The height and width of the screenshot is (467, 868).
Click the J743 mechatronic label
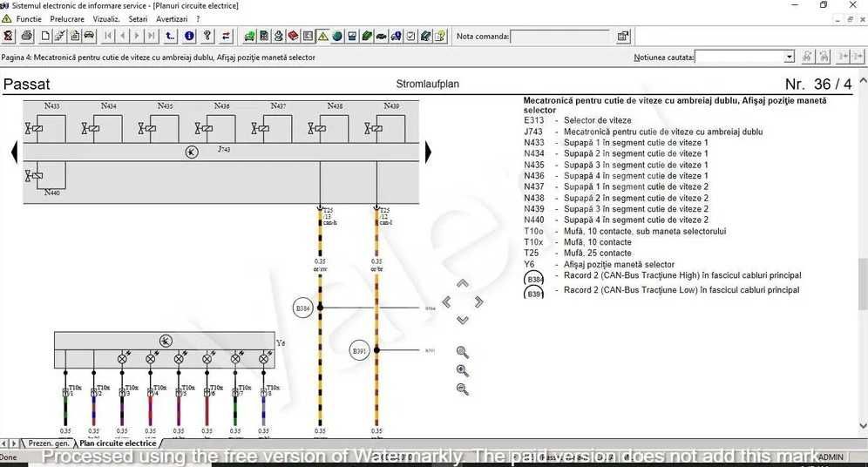tap(224, 149)
